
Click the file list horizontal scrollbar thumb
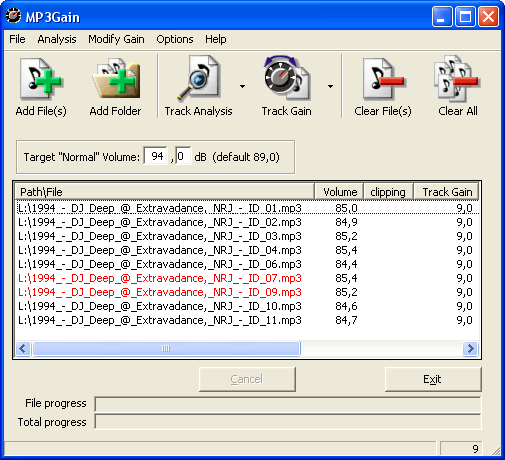pos(166,349)
